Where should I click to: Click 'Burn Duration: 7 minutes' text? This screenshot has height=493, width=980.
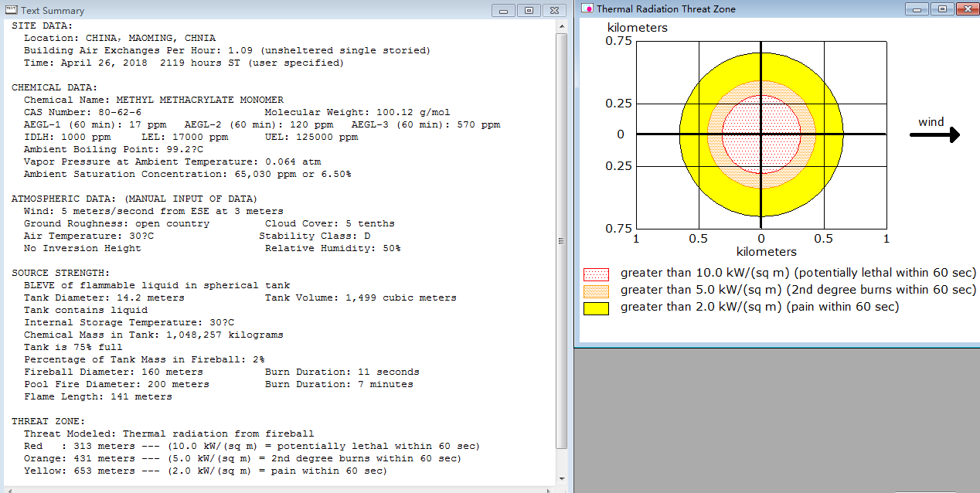click(x=339, y=384)
